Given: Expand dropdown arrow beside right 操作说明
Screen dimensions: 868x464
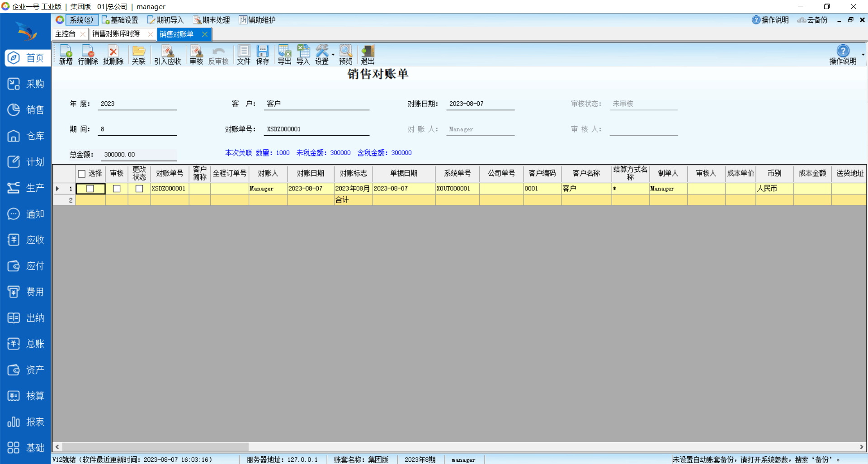Looking at the screenshot, I should click(863, 55).
